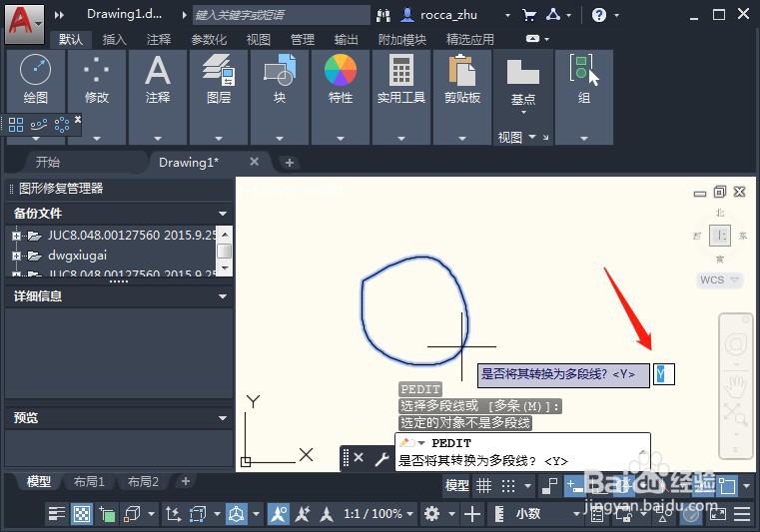The width and height of the screenshot is (760, 532).
Task: Click the 附加模块 ribbon tab
Action: coord(401,39)
